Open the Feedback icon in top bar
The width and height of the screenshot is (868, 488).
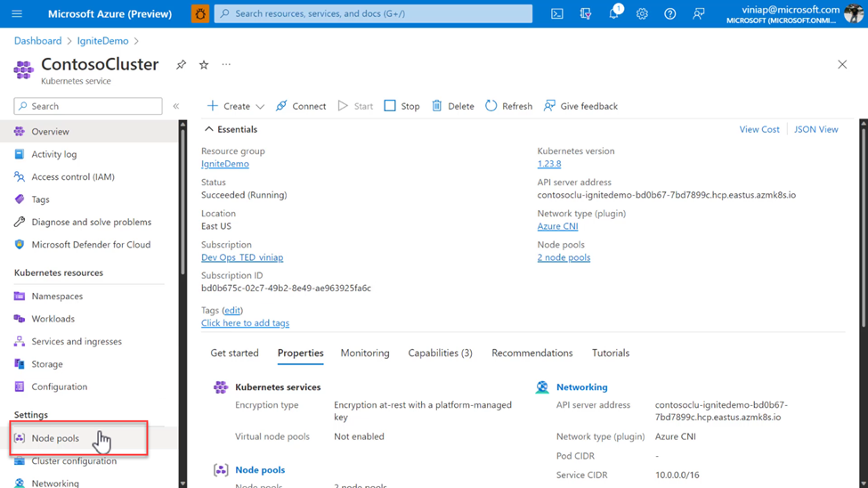(699, 13)
